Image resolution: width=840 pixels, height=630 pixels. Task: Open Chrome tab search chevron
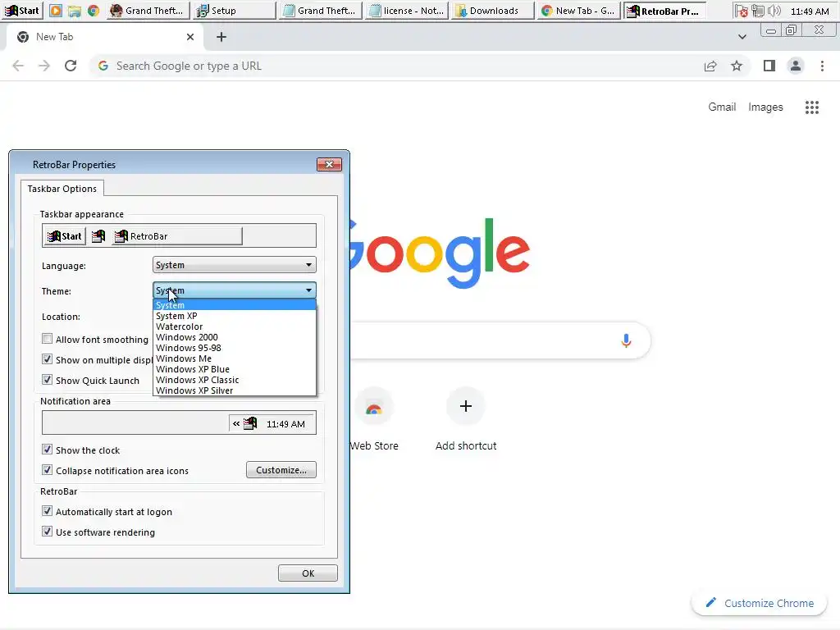click(x=742, y=37)
